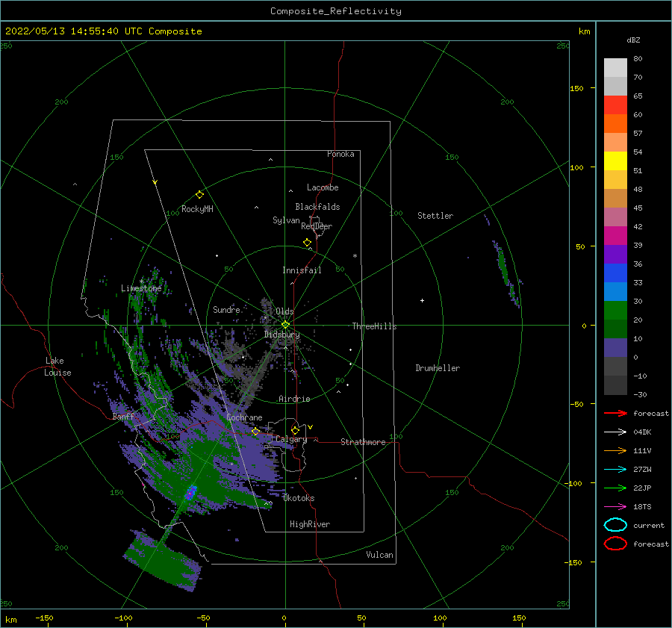Pick the red 65 dBZ color band
Image resolution: width=672 pixels, height=628 pixels.
coord(615,105)
